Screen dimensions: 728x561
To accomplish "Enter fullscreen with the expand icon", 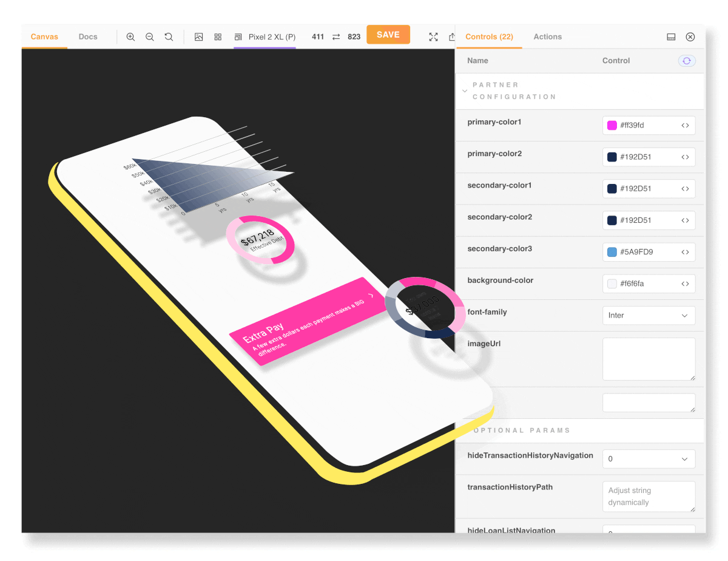I will [433, 37].
